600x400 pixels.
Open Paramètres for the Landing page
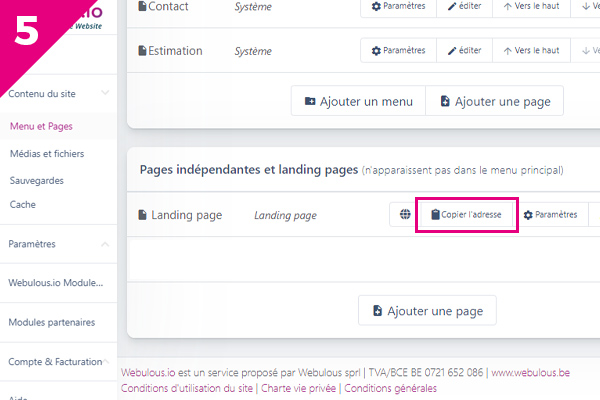pyautogui.click(x=550, y=215)
